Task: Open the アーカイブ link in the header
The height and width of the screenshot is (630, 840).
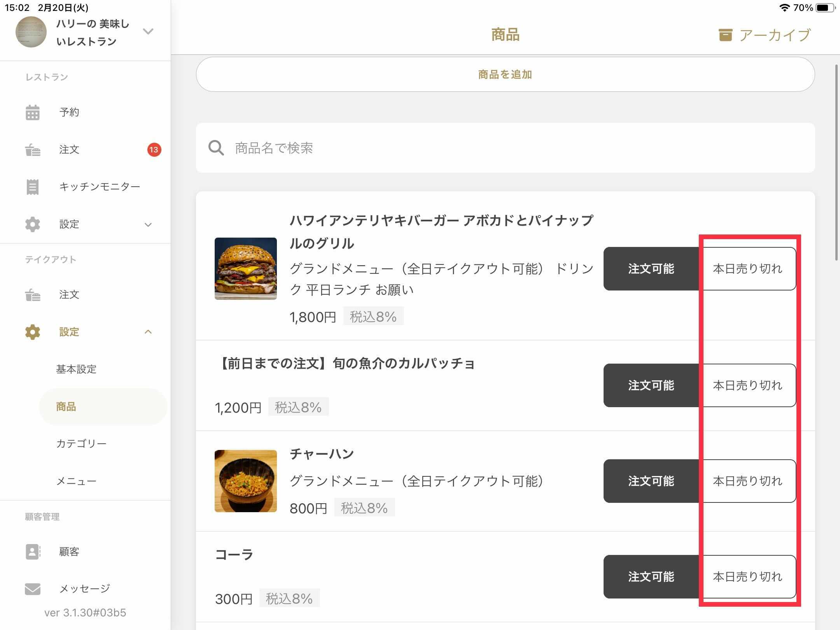Action: (775, 35)
